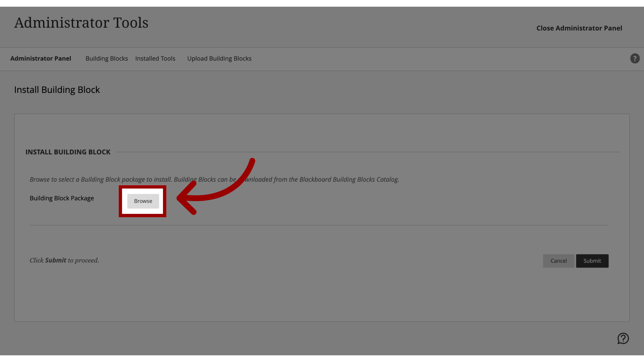Navigate to Administrator Panel home
The width and height of the screenshot is (644, 362).
[40, 58]
